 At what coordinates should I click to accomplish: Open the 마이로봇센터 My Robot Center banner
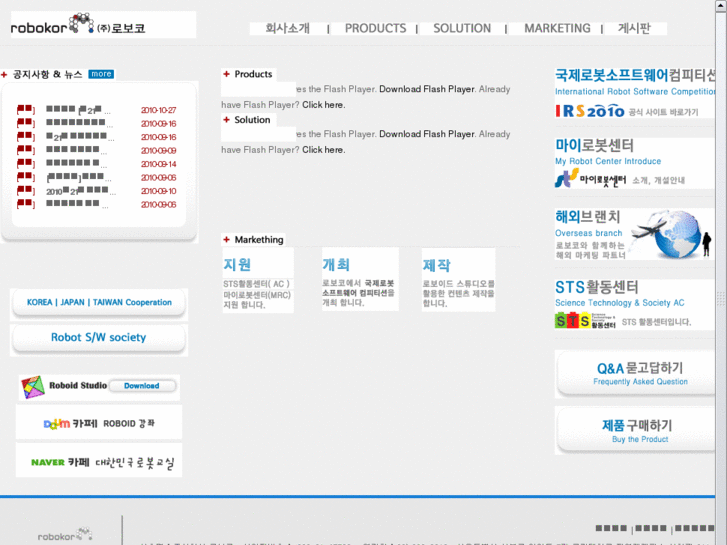click(635, 163)
